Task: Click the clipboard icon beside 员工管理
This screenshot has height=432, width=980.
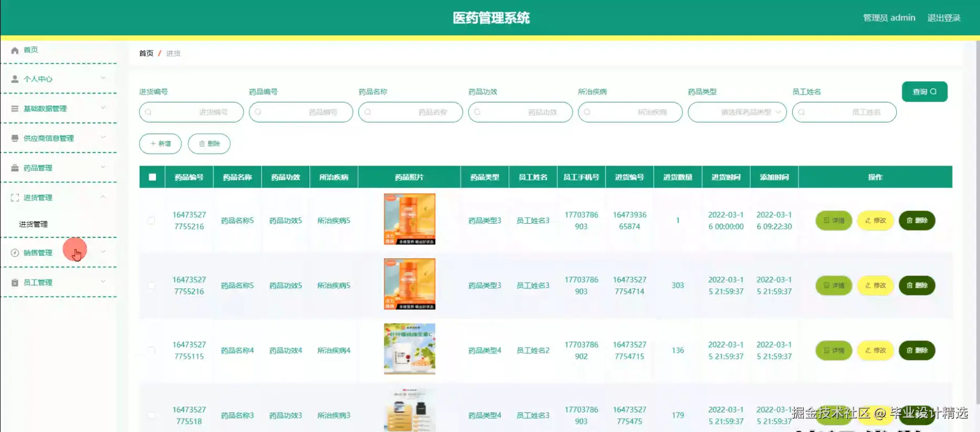Action: coord(15,283)
